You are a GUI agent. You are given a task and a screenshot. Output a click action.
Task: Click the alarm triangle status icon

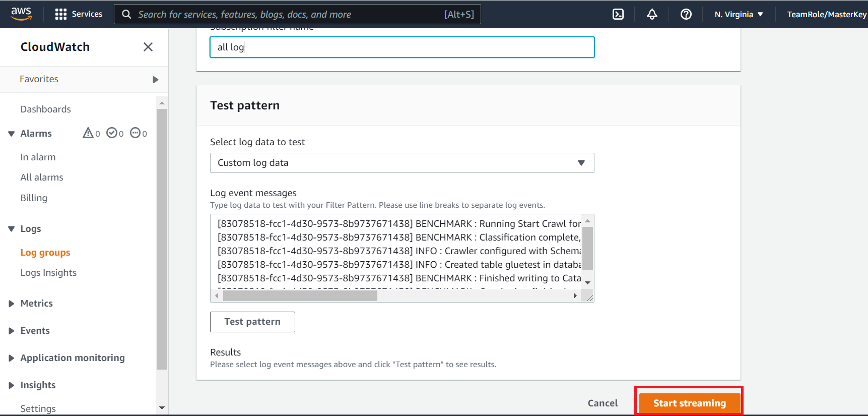[88, 133]
